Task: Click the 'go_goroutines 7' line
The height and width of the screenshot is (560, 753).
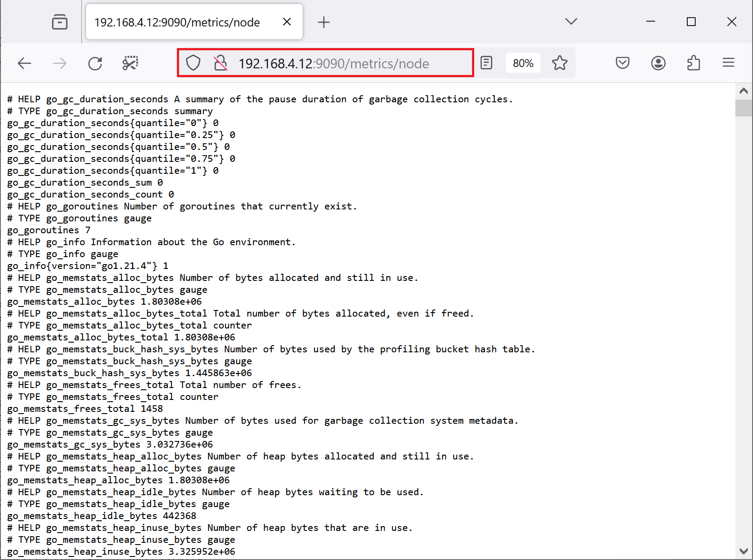Action: coord(49,230)
